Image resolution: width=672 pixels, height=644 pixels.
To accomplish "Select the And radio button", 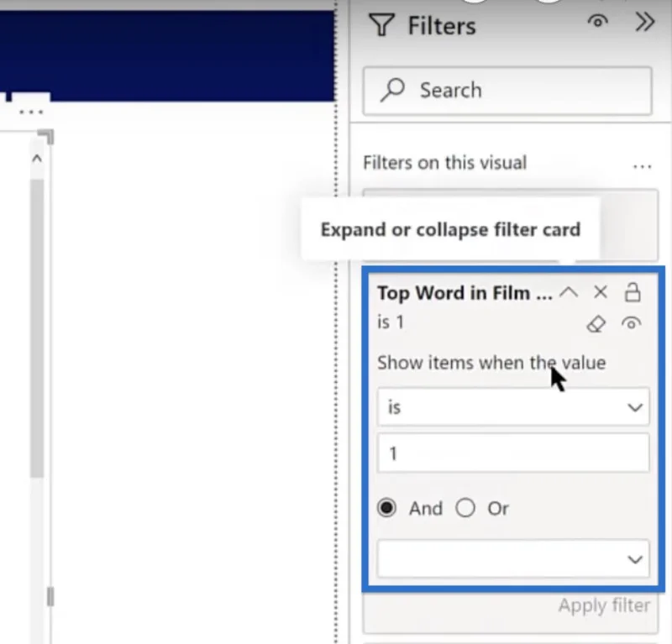I will click(386, 508).
